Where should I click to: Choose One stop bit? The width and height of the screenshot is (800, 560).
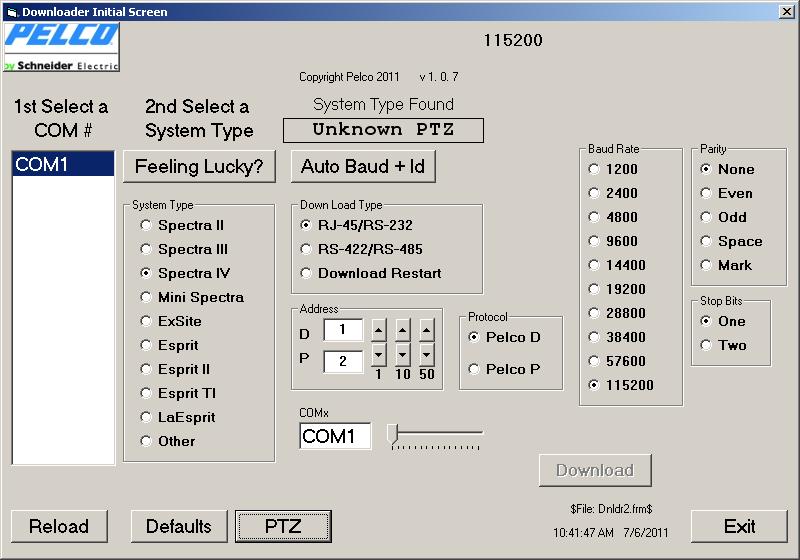coord(723,321)
